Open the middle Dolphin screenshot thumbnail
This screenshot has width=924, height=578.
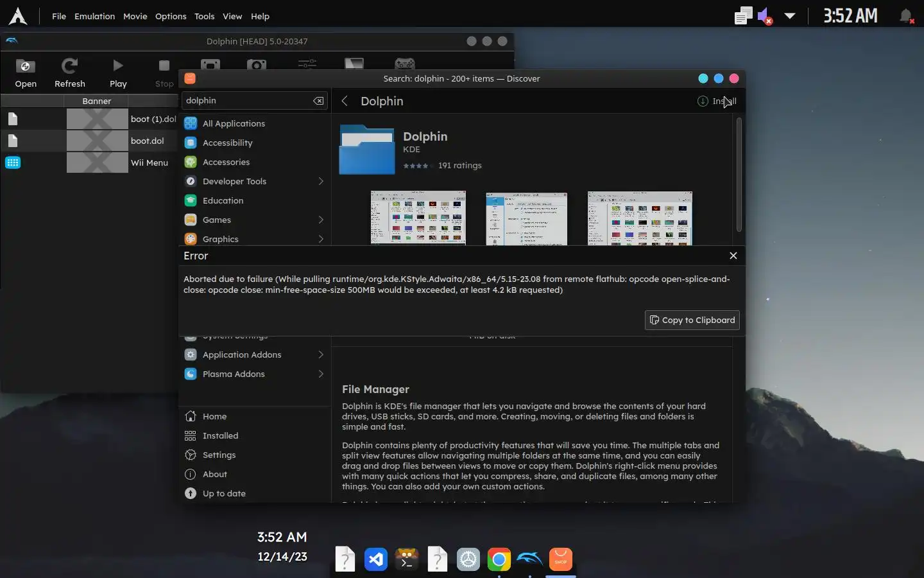coord(527,218)
